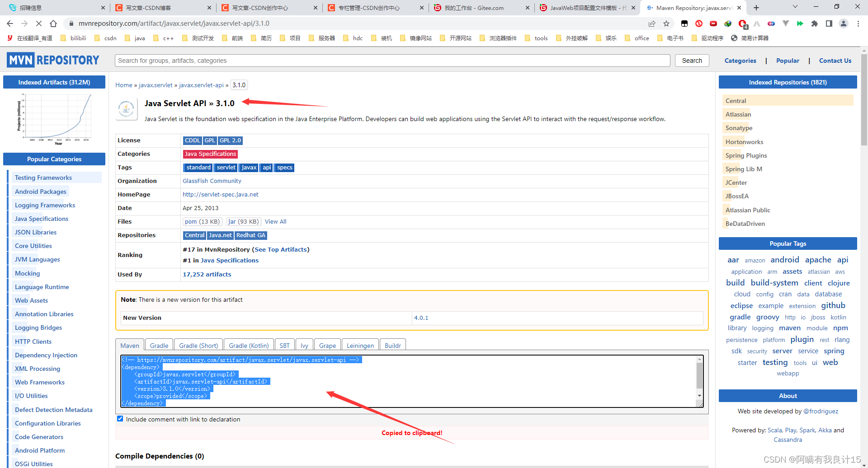This screenshot has height=468, width=868.
Task: Download the jar (93 KB) file
Action: click(x=243, y=221)
